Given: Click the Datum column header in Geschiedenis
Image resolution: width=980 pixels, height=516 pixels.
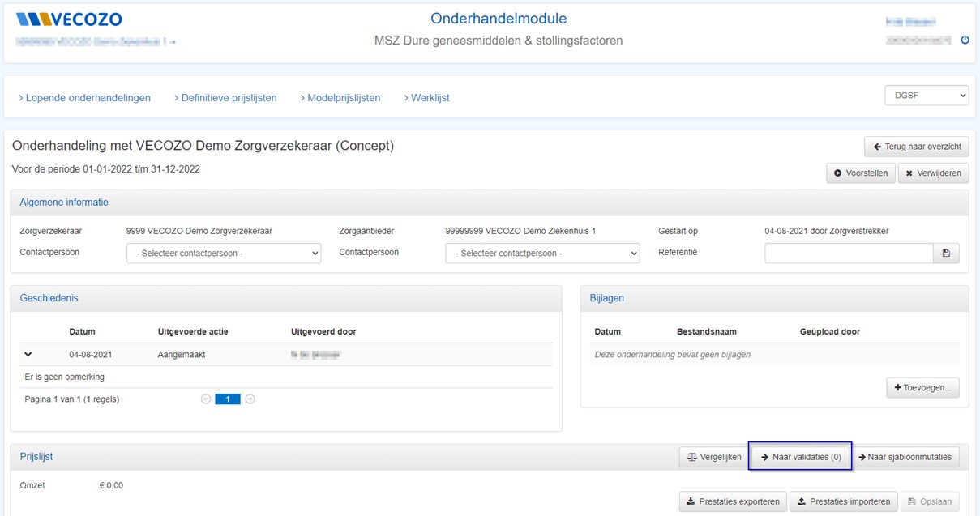Looking at the screenshot, I should coord(82,331).
